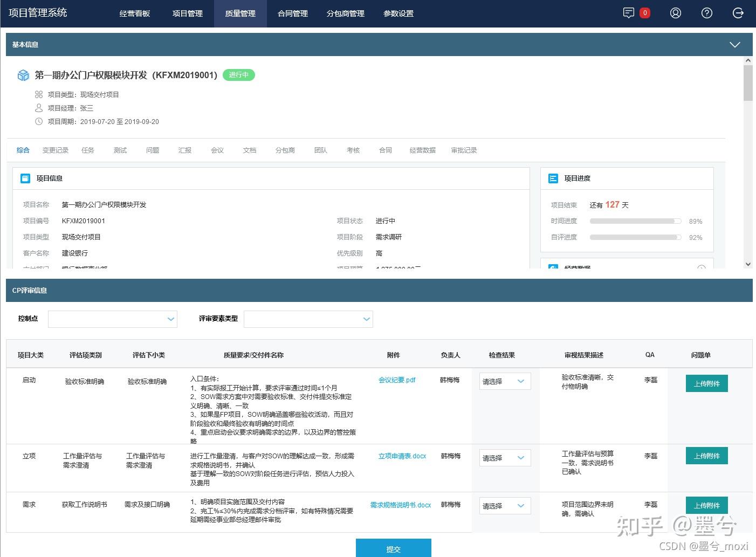Switch to the 分包商 tab
Image resolution: width=756 pixels, height=557 pixels.
tap(285, 150)
